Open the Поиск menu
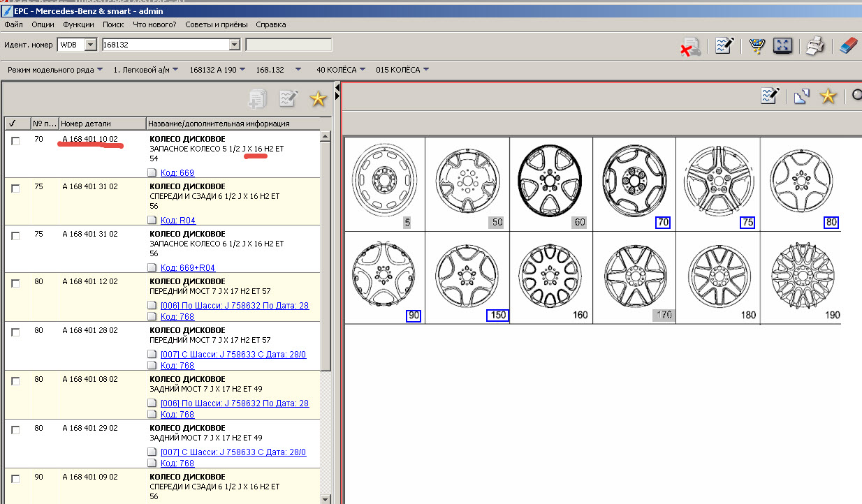 coord(112,24)
